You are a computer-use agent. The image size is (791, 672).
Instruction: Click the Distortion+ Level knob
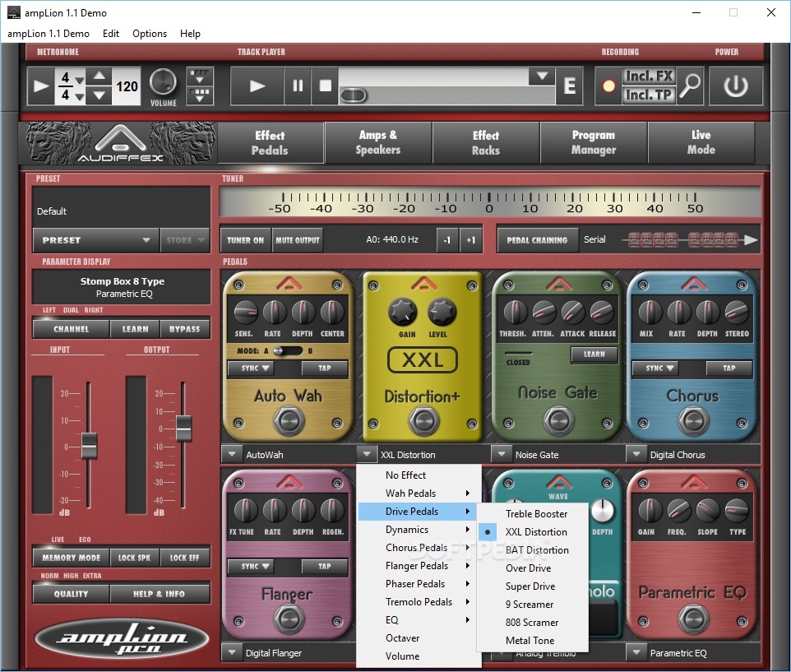pyautogui.click(x=442, y=311)
